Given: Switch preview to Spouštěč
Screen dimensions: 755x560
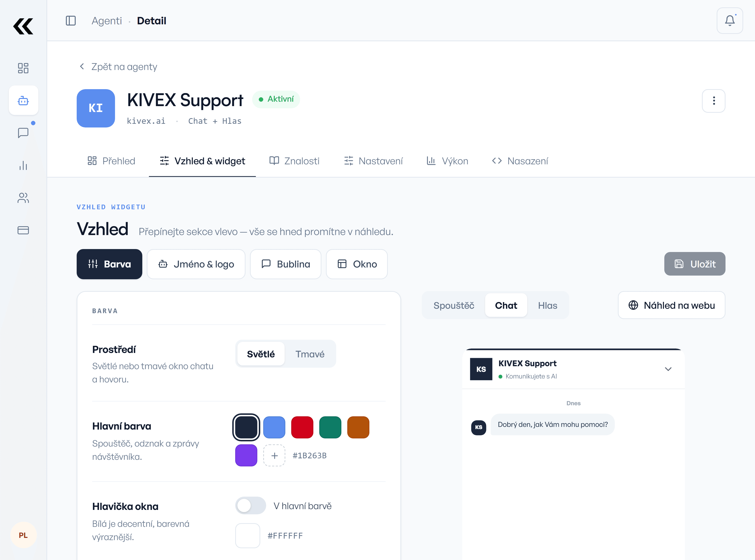Looking at the screenshot, I should click(x=453, y=306).
